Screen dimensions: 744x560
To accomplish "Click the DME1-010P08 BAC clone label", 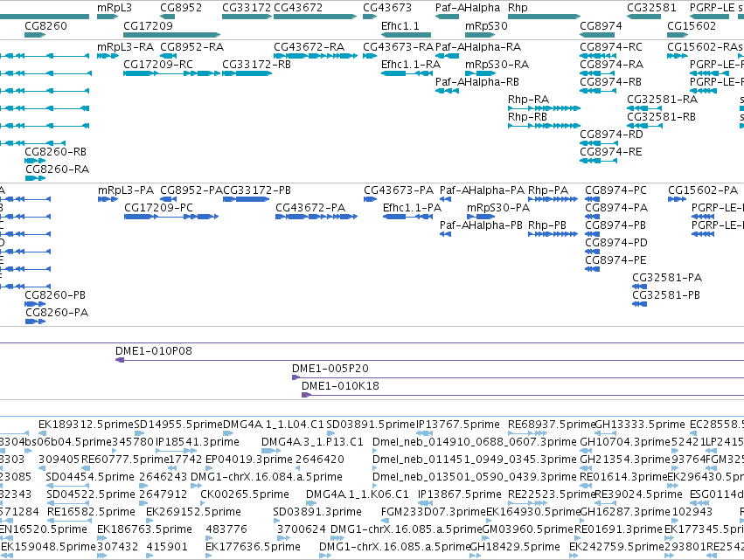I will [154, 351].
